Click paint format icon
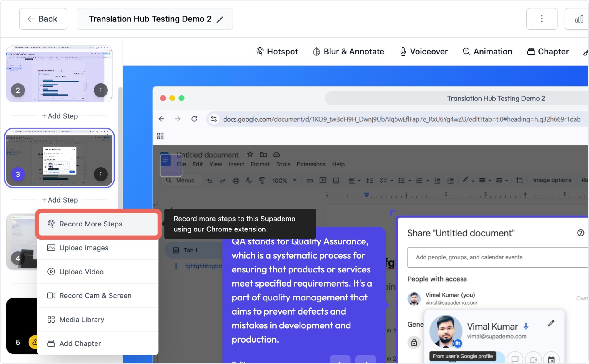589x364 pixels. tap(262, 181)
